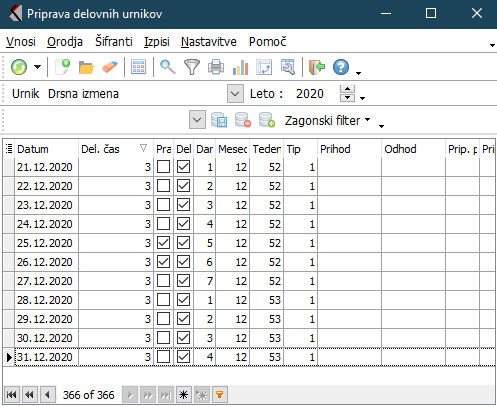The image size is (497, 407).
Task: Click the new document icon
Action: point(63,67)
